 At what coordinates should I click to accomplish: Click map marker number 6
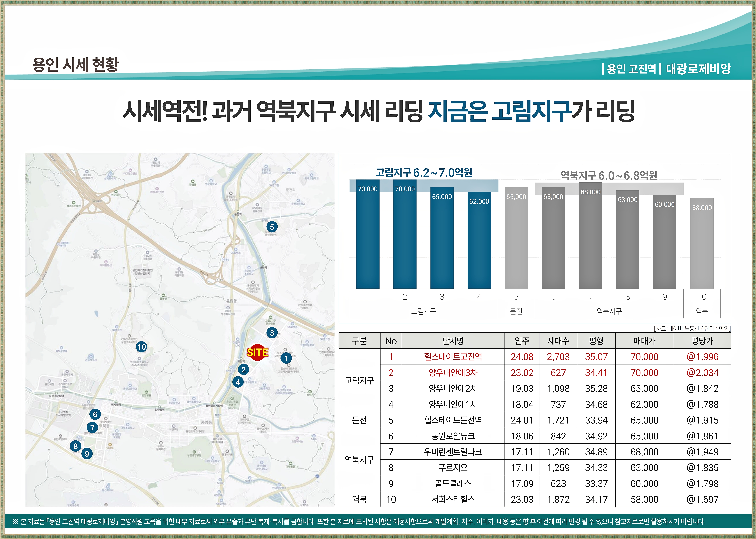pyautogui.click(x=95, y=414)
